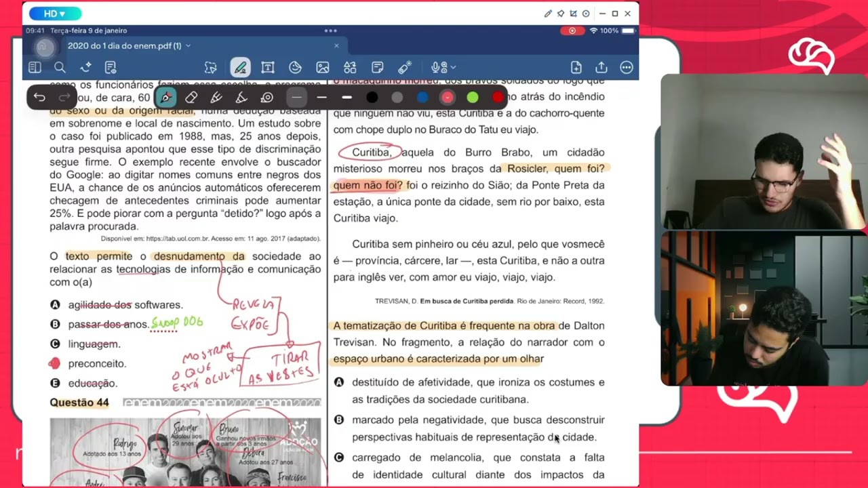This screenshot has height=488, width=868.
Task: Open the HD quality dropdown
Action: click(x=54, y=14)
